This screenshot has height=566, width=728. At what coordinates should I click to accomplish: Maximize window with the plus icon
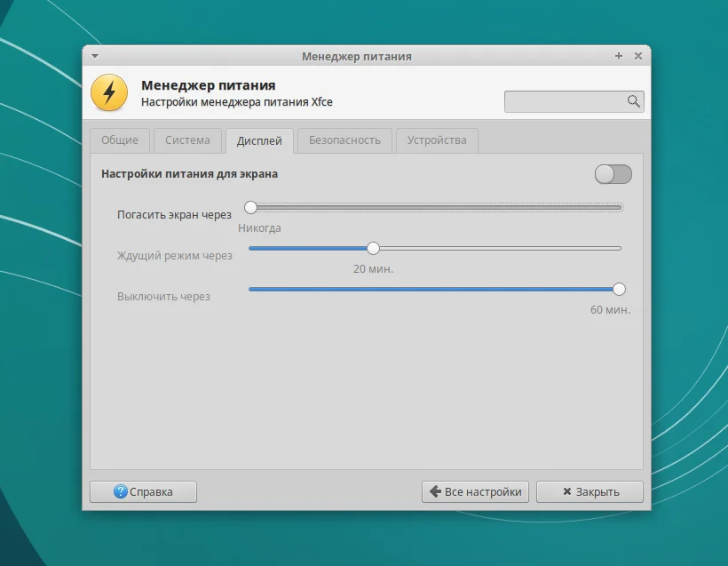click(x=619, y=56)
